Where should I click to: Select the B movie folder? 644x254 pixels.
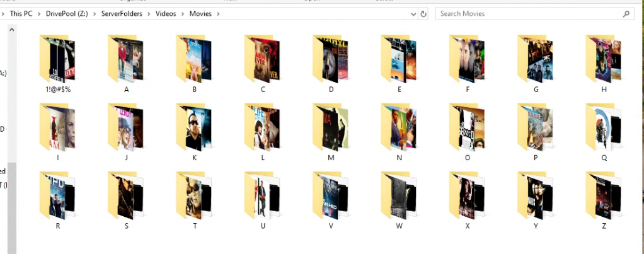194,59
